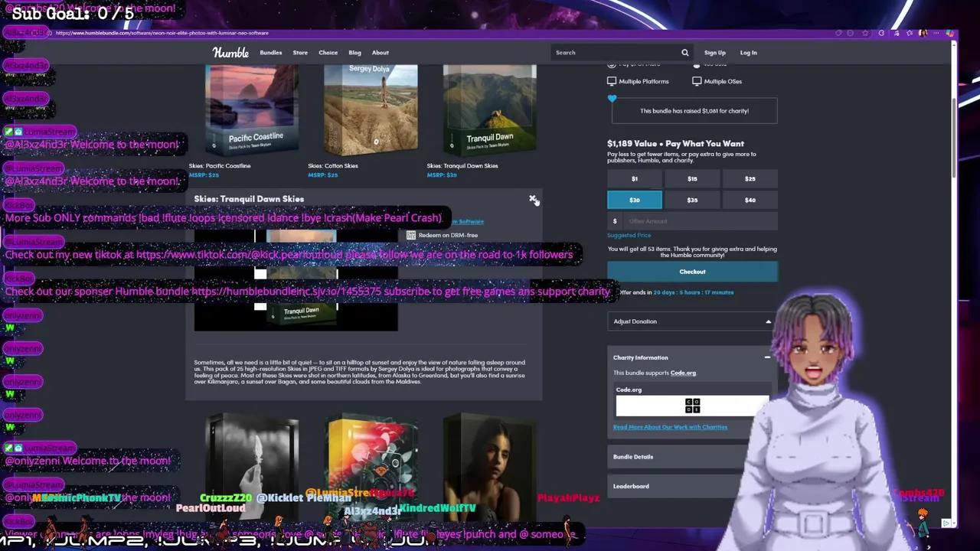Image resolution: width=980 pixels, height=551 pixels.
Task: Select the $25 price tier
Action: point(750,179)
